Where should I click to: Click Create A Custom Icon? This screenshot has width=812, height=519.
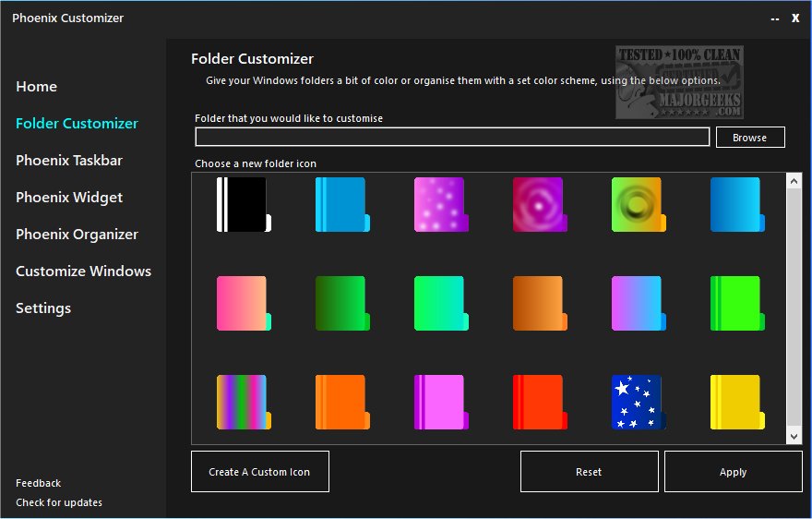tap(260, 472)
